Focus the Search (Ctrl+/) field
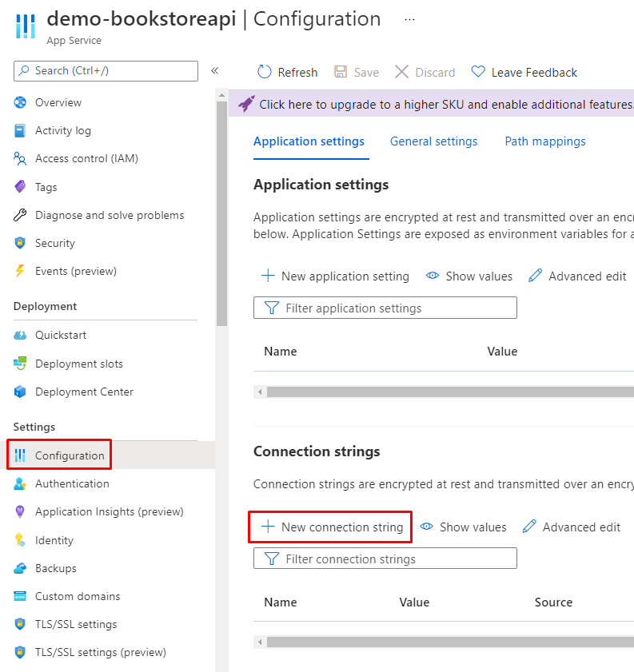634x672 pixels. [x=106, y=70]
